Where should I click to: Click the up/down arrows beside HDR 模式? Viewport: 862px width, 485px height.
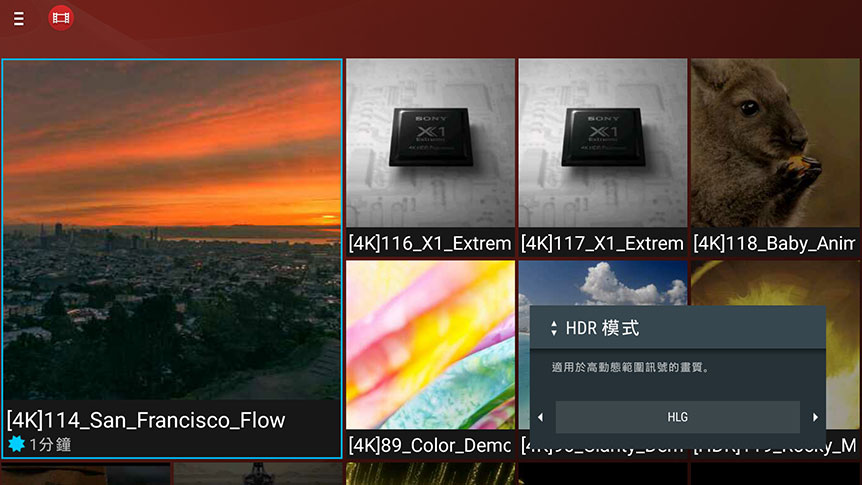[x=554, y=328]
